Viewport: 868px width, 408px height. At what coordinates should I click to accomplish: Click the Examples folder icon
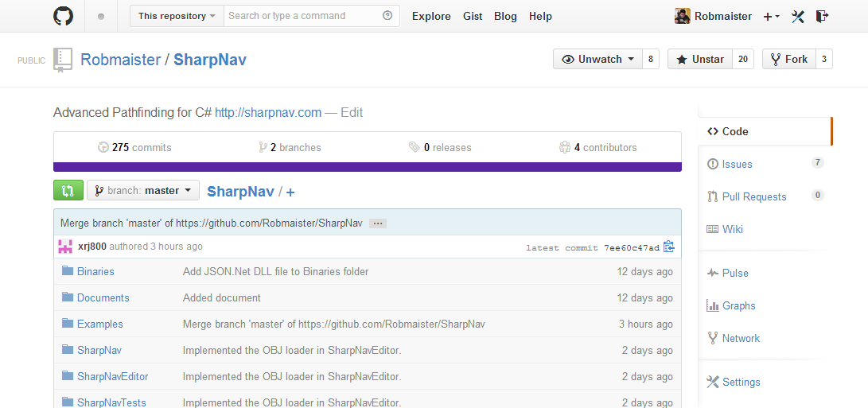tap(68, 323)
